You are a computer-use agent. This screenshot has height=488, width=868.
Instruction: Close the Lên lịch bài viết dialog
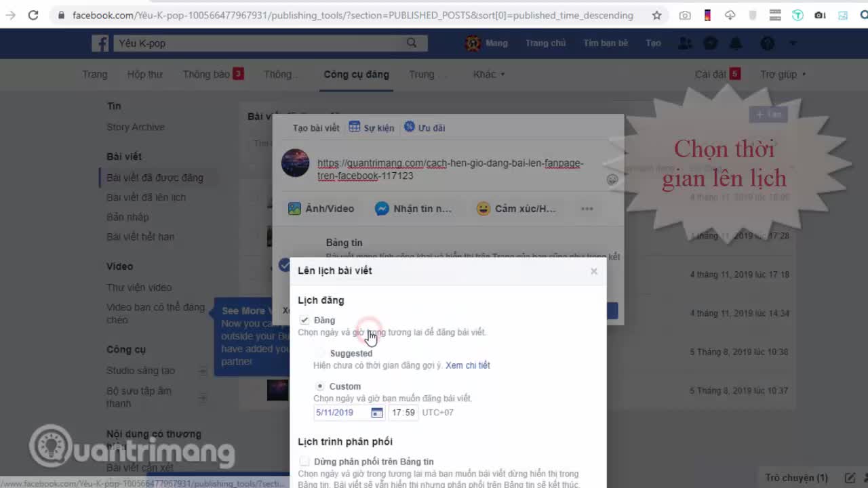[594, 271]
